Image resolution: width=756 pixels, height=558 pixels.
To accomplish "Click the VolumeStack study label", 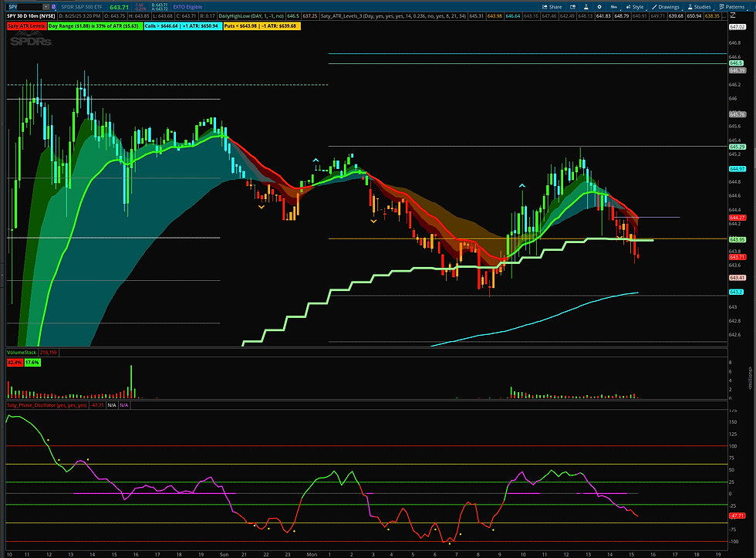I will click(22, 353).
